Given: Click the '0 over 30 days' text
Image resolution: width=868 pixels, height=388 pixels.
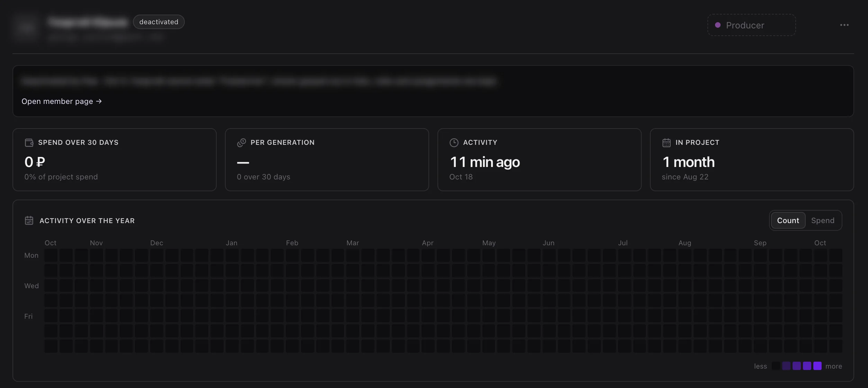Looking at the screenshot, I should 263,177.
